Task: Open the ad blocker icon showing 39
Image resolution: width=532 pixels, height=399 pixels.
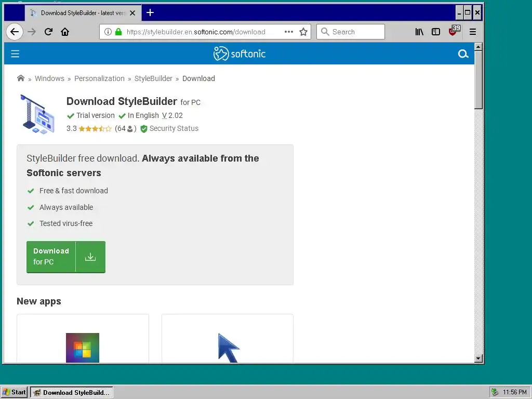Action: tap(454, 31)
